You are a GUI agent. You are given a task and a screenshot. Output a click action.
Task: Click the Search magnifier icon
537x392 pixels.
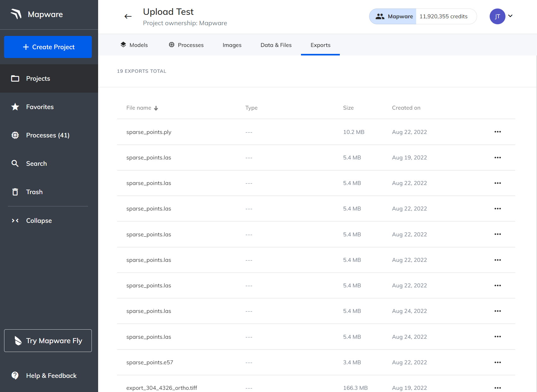coord(15,164)
